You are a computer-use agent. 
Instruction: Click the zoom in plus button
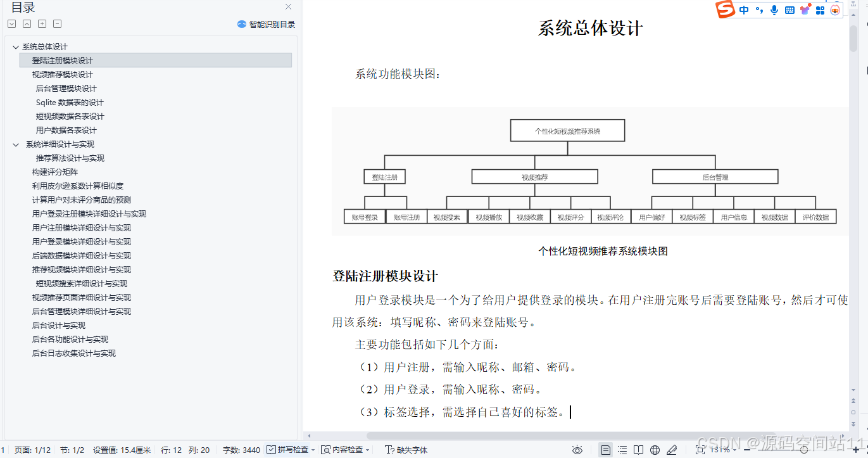(x=855, y=450)
